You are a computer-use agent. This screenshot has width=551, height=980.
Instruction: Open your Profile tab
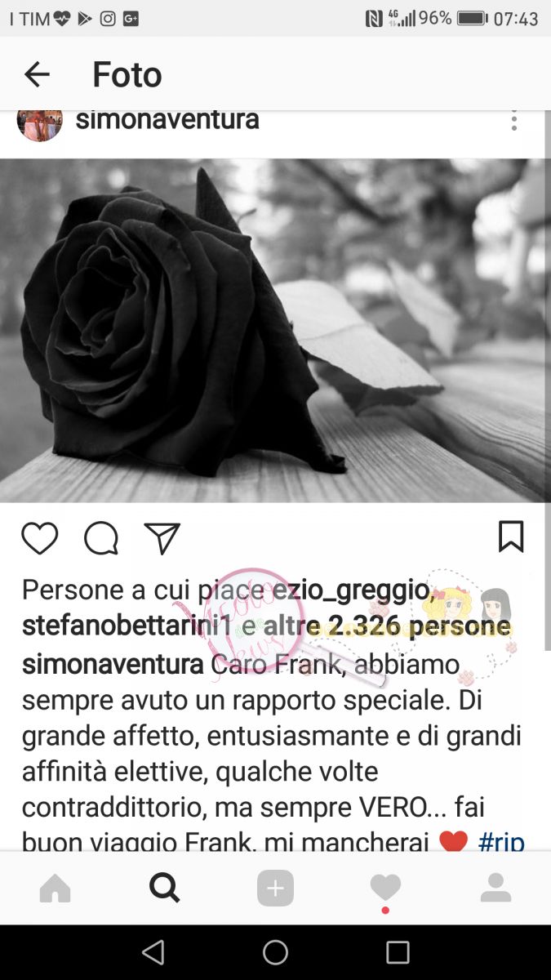click(x=495, y=888)
